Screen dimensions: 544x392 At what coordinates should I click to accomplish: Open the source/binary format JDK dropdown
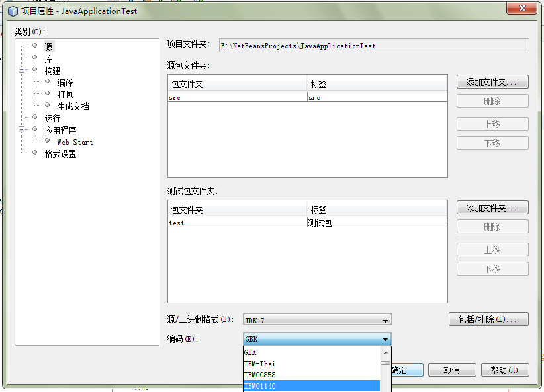click(317, 319)
